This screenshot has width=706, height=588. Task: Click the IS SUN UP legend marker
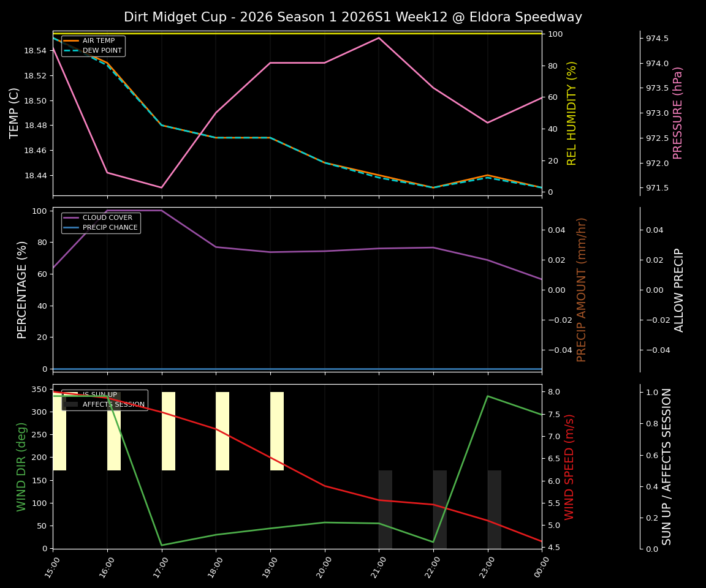[71, 394]
